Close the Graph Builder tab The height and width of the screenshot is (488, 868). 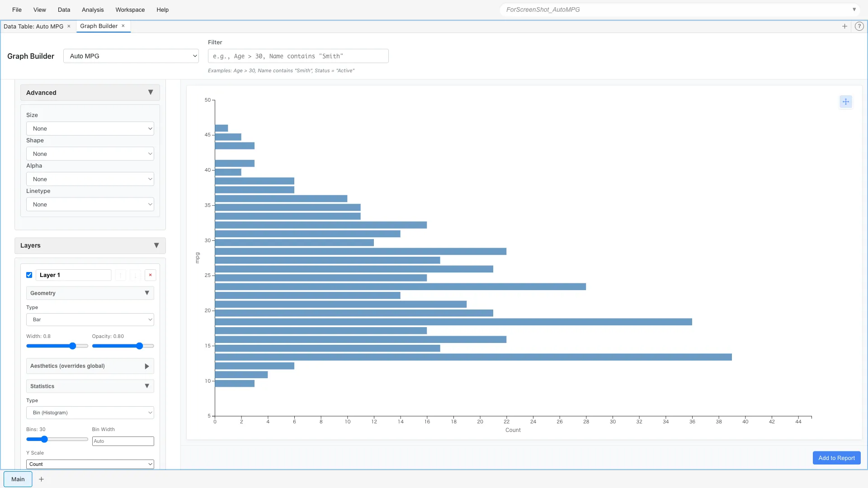(123, 26)
